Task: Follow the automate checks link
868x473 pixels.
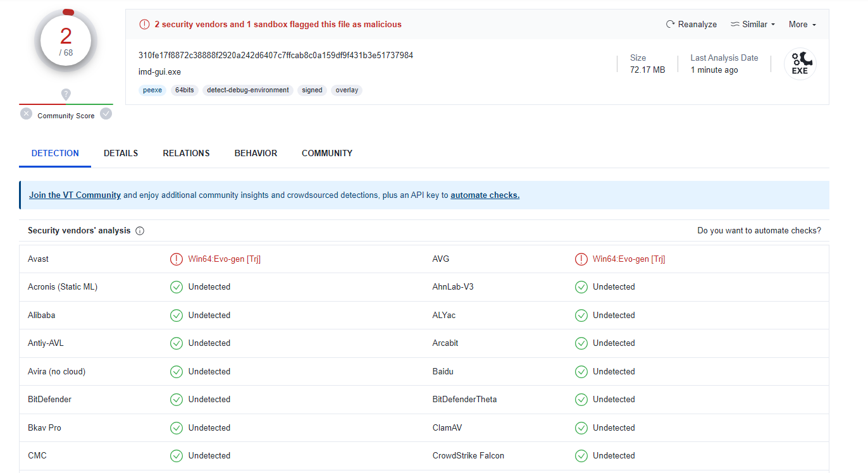Action: 485,195
